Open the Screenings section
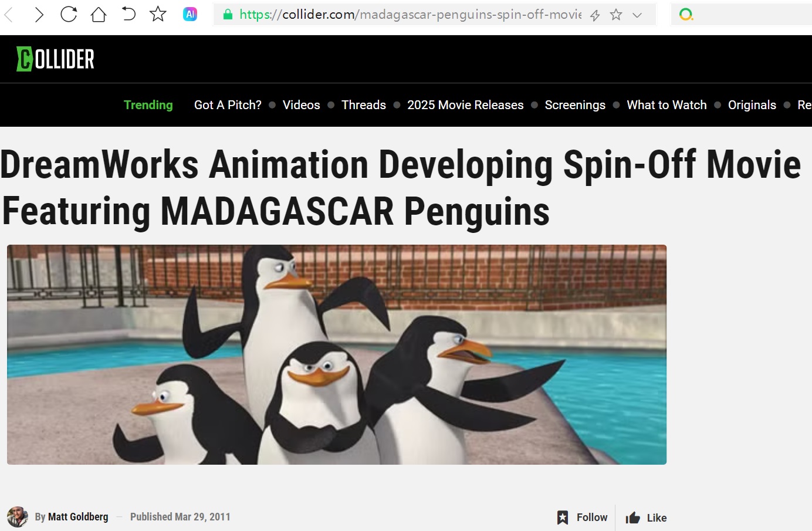This screenshot has width=812, height=531. pyautogui.click(x=575, y=105)
